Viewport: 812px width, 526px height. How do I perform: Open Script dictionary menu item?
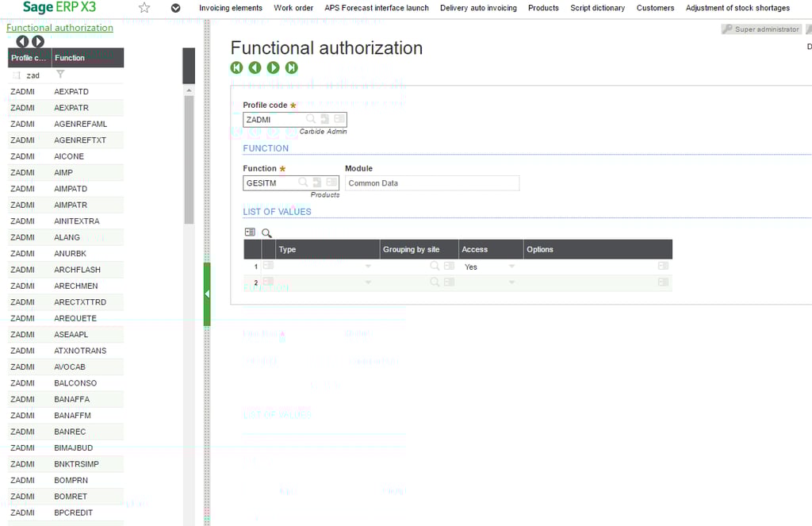(x=598, y=8)
